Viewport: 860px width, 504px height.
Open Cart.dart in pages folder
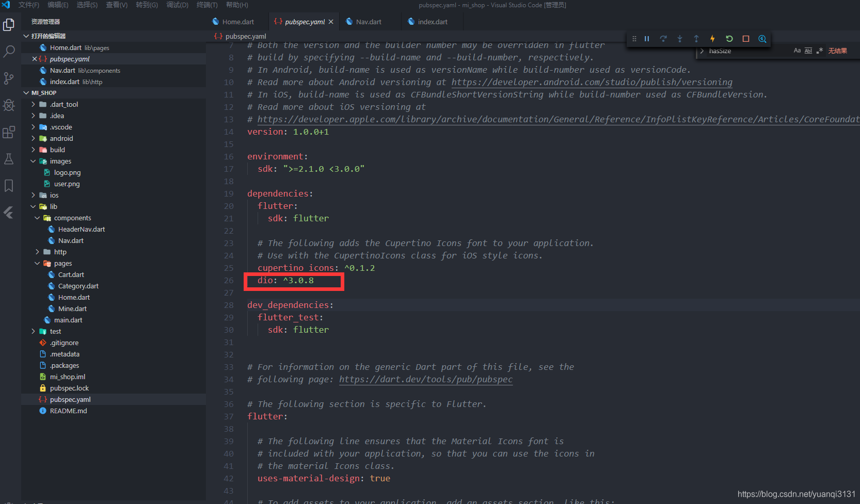(x=71, y=274)
